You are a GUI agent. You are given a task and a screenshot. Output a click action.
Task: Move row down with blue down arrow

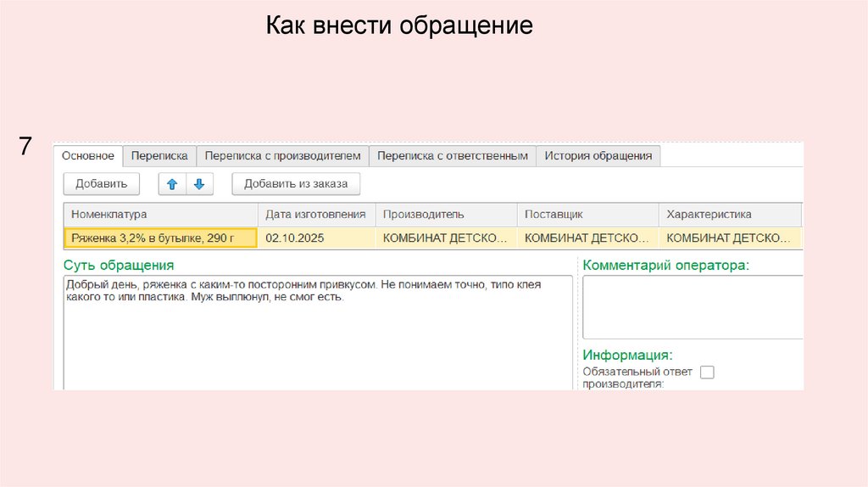click(199, 184)
